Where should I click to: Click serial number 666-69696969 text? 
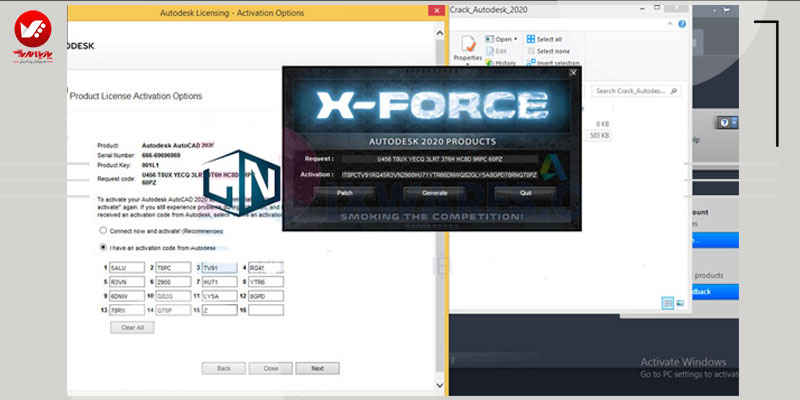coord(161,155)
